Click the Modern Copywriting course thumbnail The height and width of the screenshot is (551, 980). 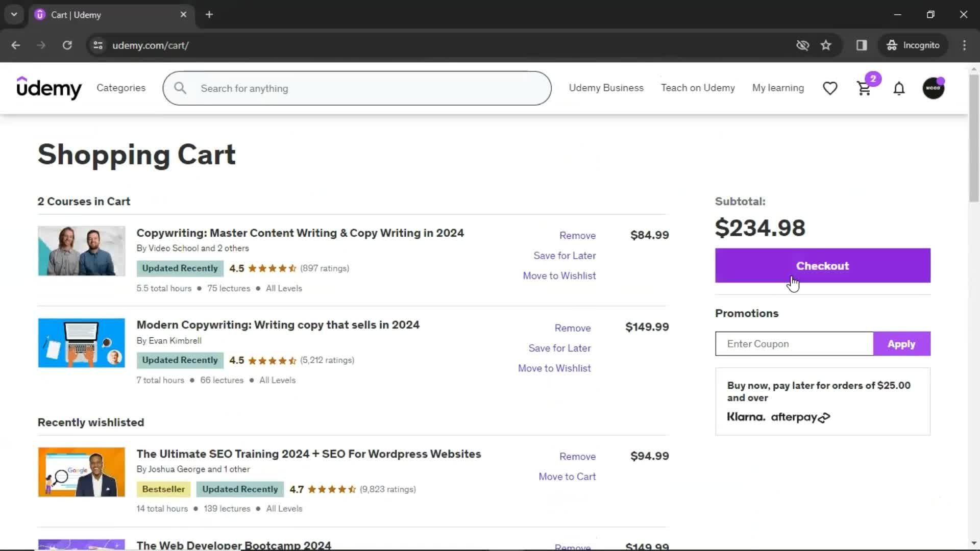pos(82,343)
